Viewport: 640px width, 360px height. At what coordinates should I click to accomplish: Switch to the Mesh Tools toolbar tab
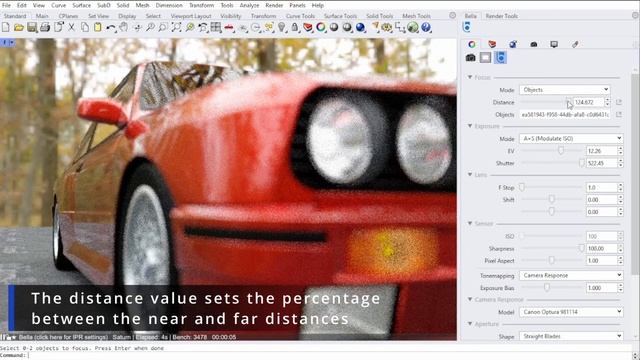[416, 16]
